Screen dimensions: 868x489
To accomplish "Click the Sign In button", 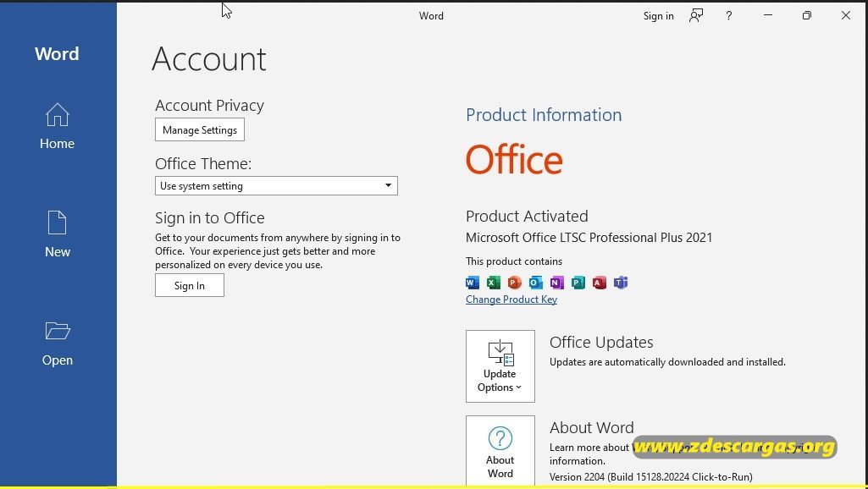I will [x=190, y=285].
